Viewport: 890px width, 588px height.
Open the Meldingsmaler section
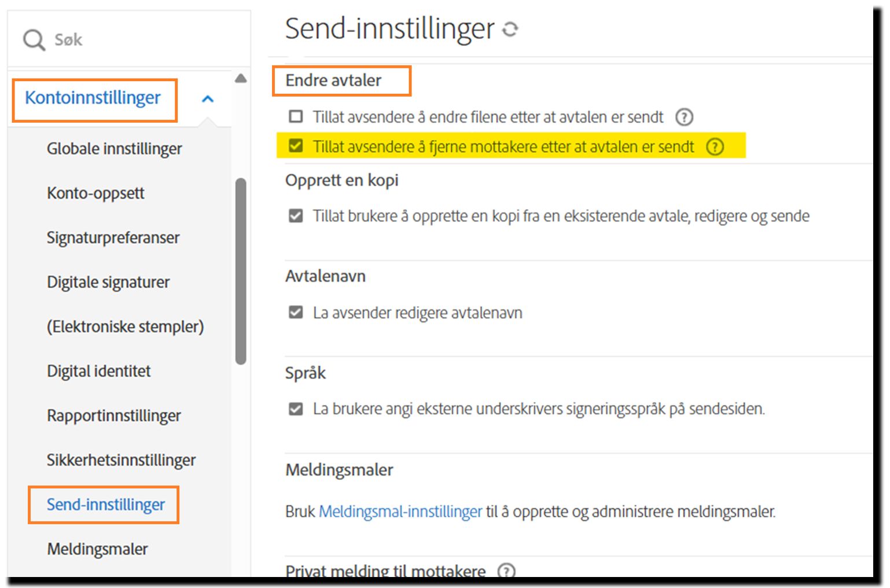97,549
